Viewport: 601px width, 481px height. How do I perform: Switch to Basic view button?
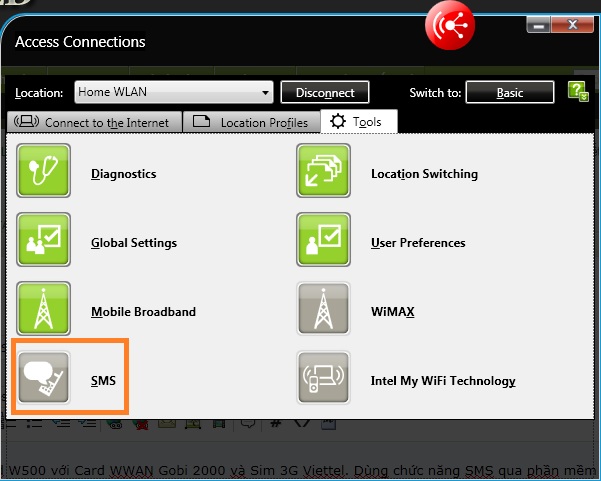510,93
